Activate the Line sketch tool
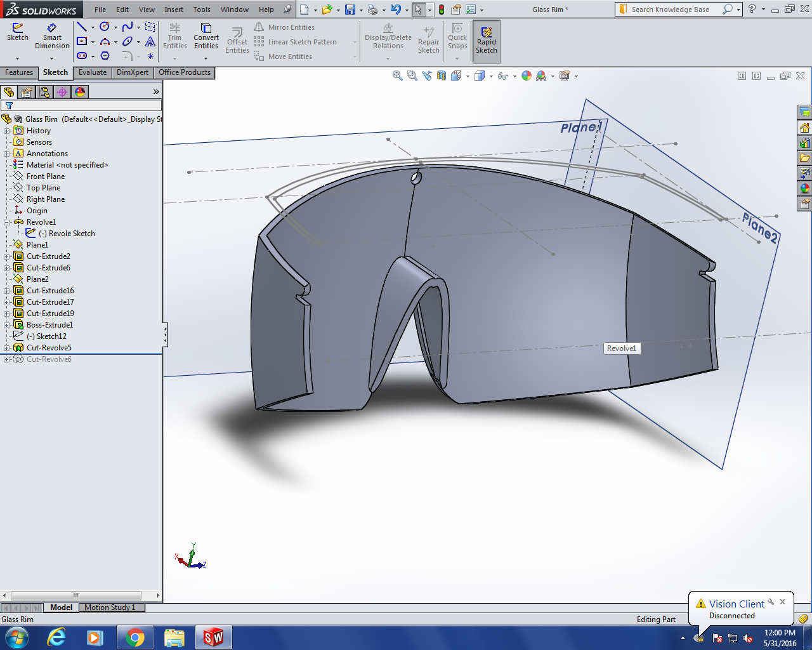The height and width of the screenshot is (650, 812). tap(82, 27)
